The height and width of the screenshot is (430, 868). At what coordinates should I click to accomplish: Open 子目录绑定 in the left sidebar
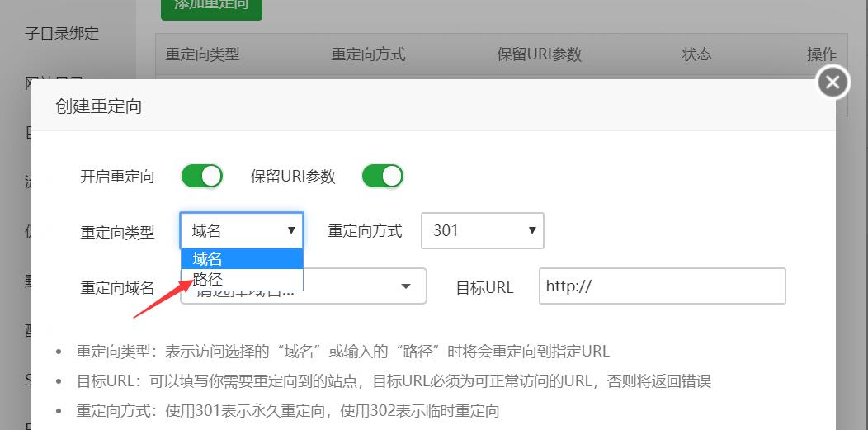pyautogui.click(x=61, y=33)
